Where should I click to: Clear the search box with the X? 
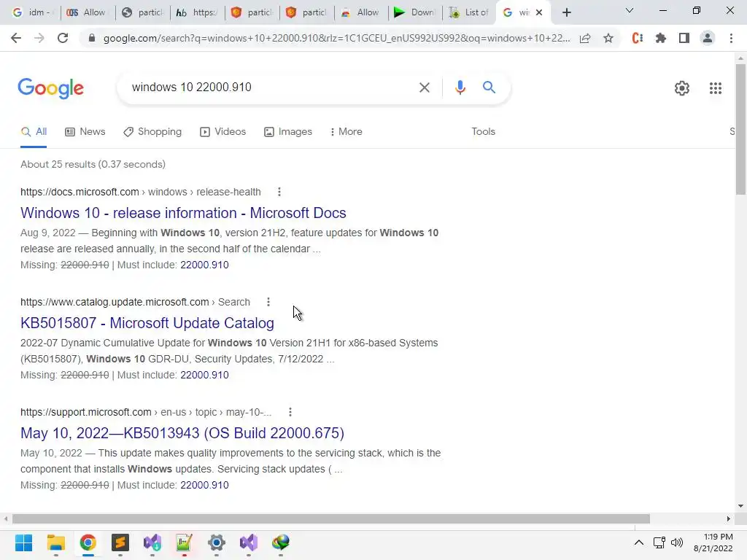point(425,87)
